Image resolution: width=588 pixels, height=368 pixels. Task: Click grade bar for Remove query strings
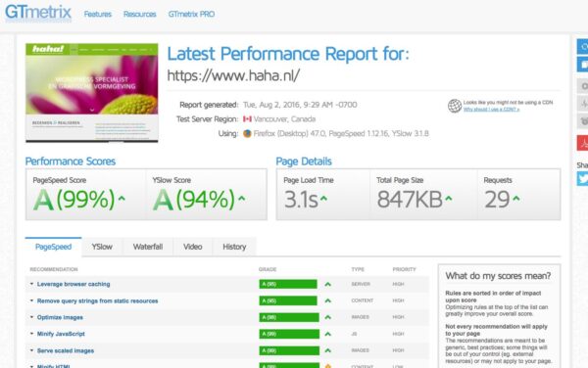point(288,300)
